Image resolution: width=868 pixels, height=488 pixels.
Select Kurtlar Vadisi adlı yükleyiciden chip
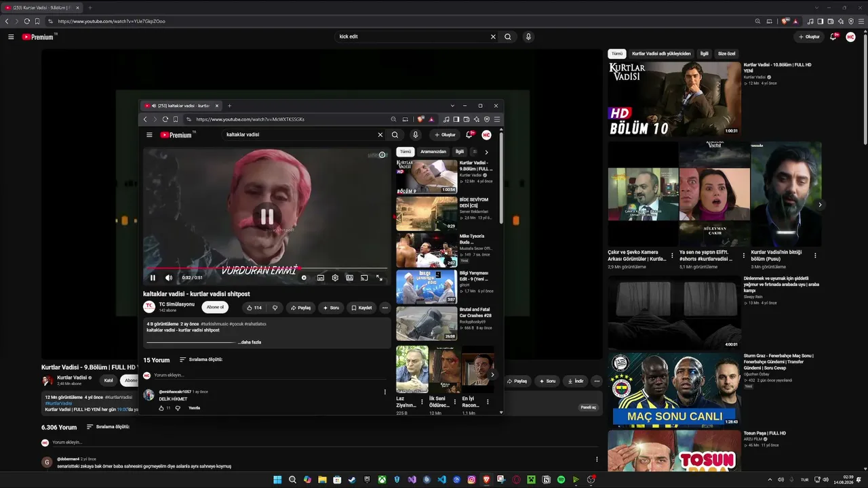[x=661, y=54]
